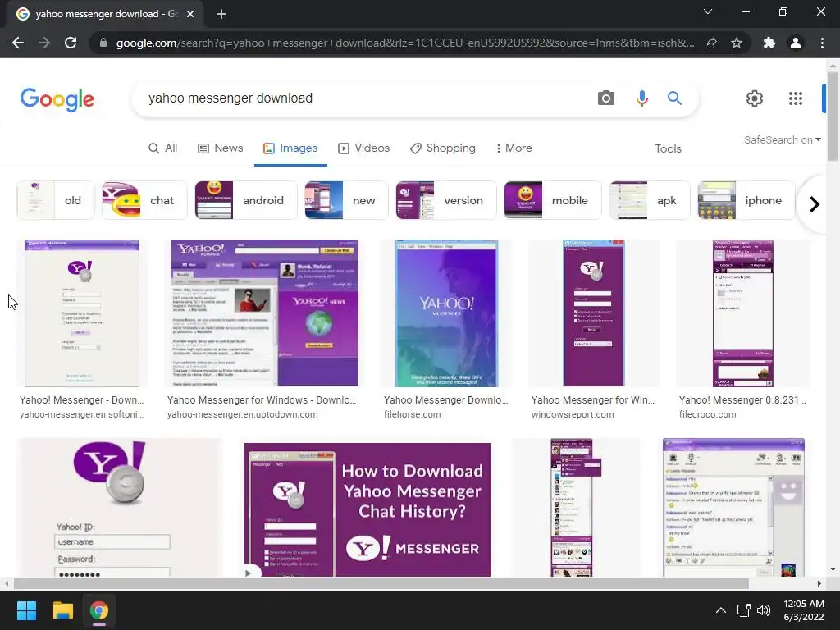Image resolution: width=840 pixels, height=630 pixels.
Task: Switch to the Shopping tab
Action: coord(442,148)
